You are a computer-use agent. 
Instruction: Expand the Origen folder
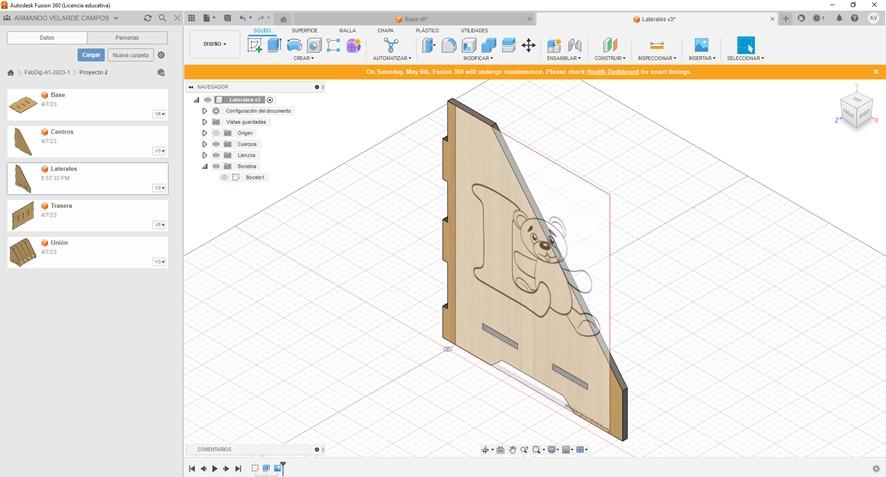(x=205, y=133)
